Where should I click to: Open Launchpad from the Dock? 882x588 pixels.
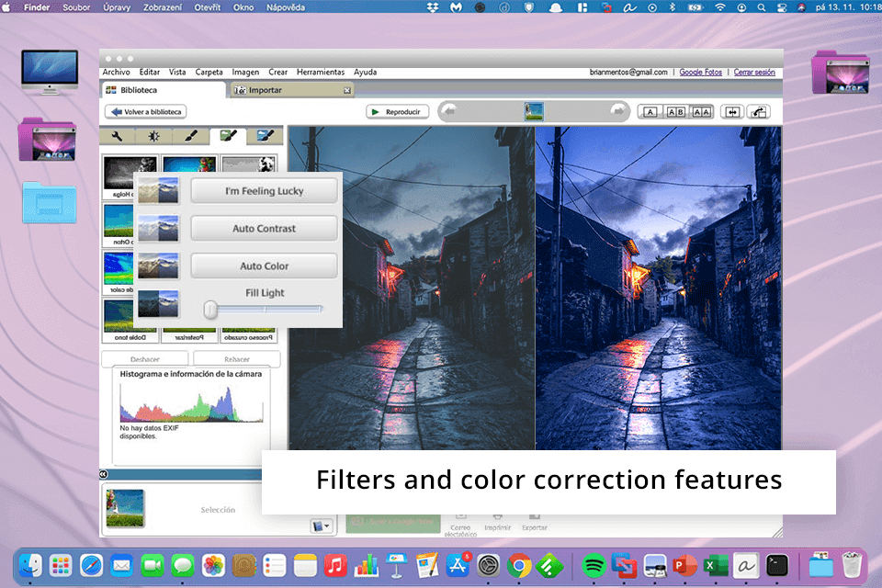[61, 566]
